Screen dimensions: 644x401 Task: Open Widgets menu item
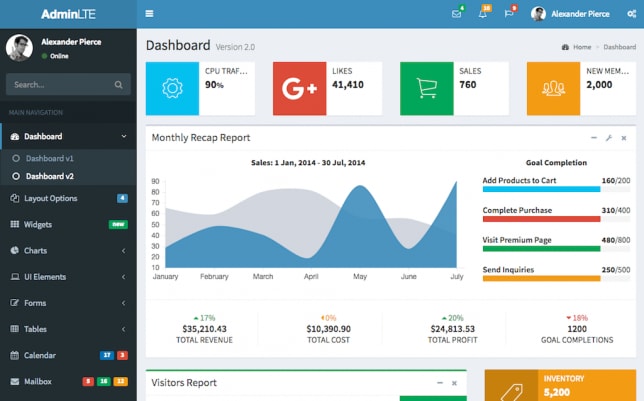[68, 224]
